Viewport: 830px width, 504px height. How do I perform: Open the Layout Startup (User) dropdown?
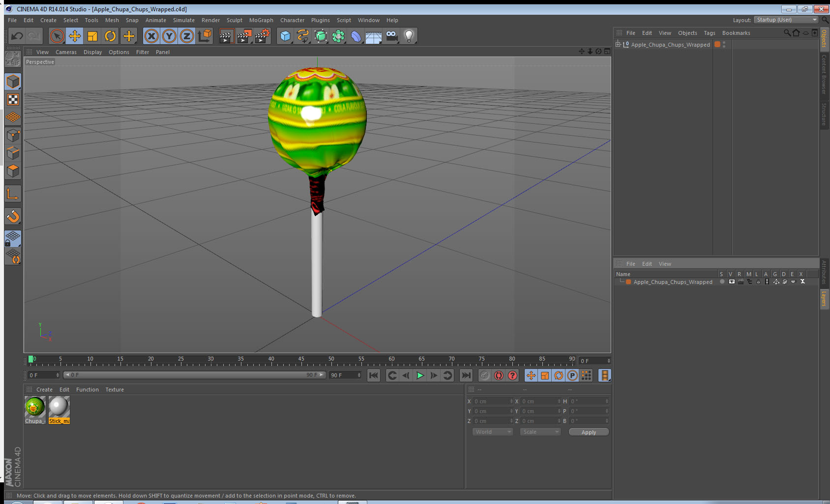point(786,20)
